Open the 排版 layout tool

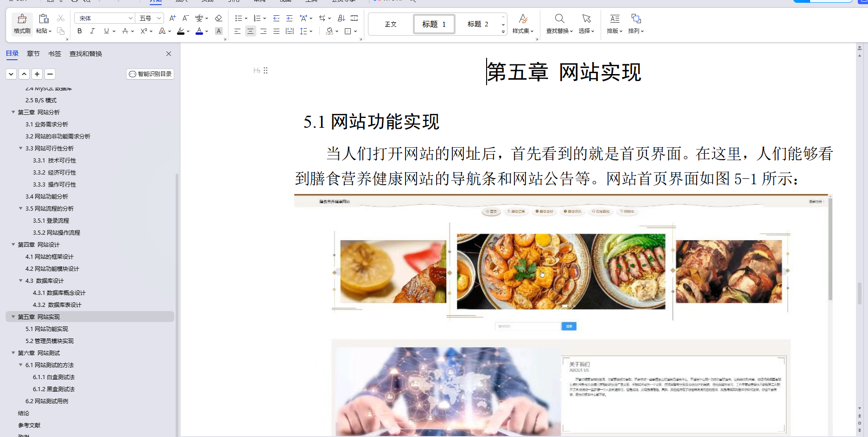click(614, 24)
